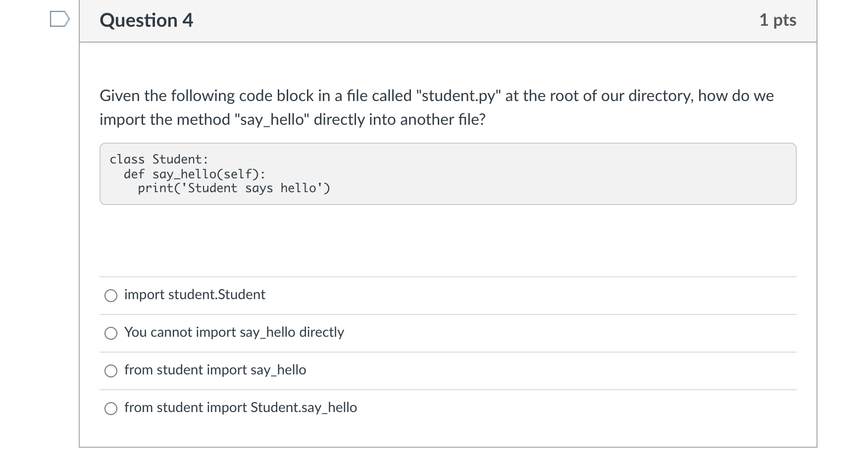Click the "import student.Student" answer text
This screenshot has height=470, width=868.
[195, 295]
